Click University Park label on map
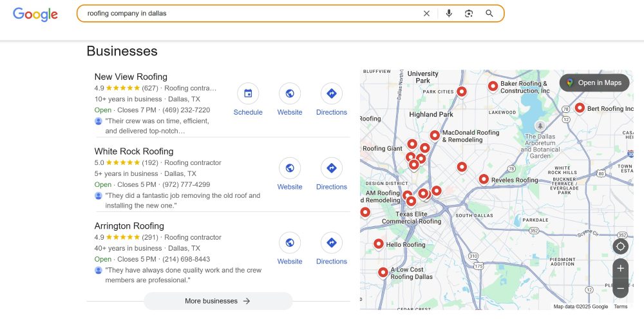Viewport: 644px width, 319px height. coord(422,77)
